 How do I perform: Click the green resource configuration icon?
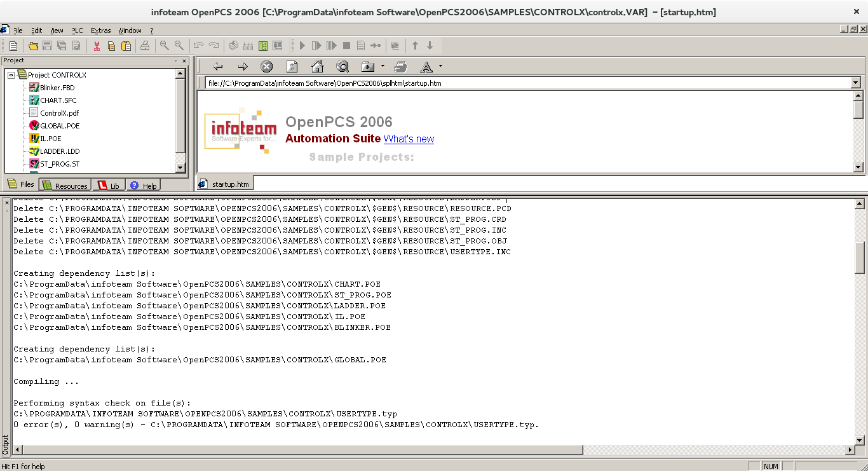262,46
